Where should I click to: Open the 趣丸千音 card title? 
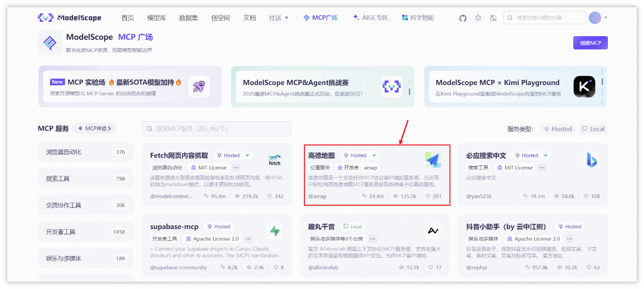pyautogui.click(x=322, y=227)
